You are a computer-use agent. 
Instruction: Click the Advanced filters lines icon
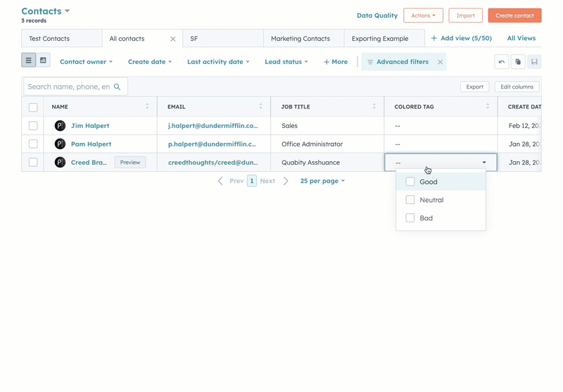pos(370,62)
